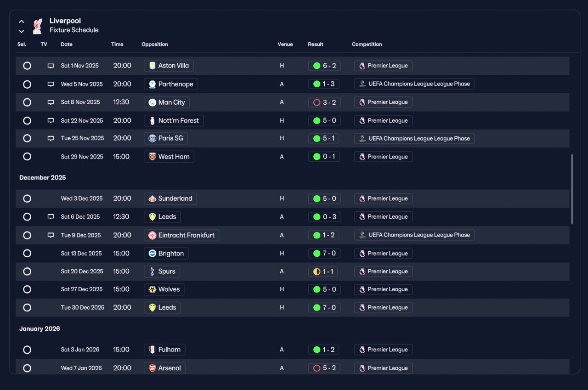Select the radio button for Fulham fixture
This screenshot has width=588, height=390.
[27, 350]
